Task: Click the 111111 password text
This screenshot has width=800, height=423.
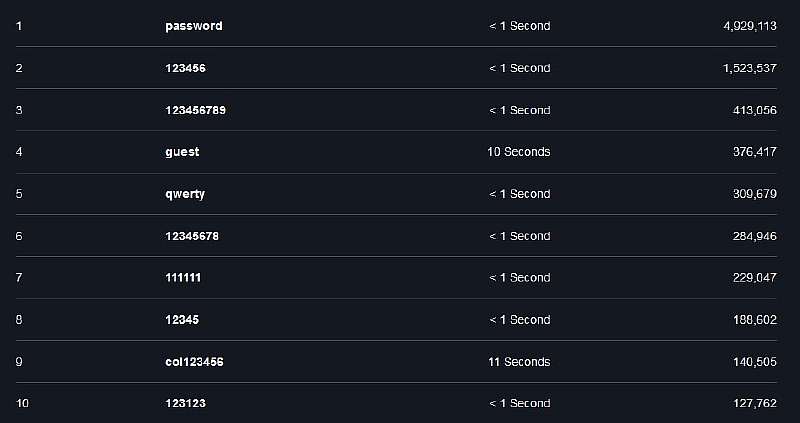Action: 185,278
